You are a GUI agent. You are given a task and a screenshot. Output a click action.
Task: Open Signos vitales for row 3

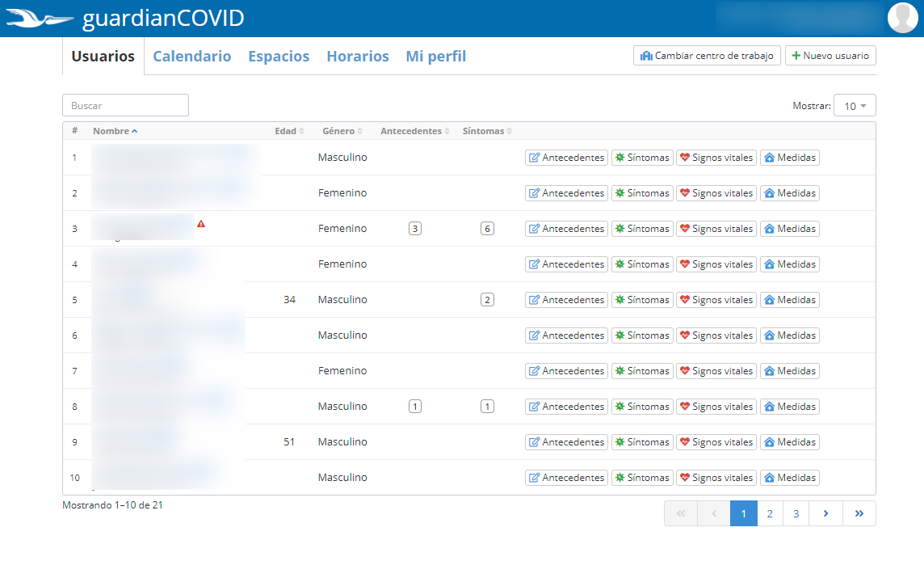click(716, 229)
